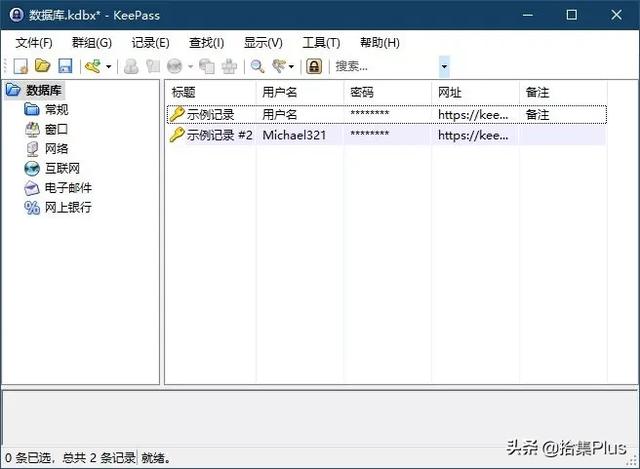Click the password cell of 示例记录 #2
640x469 pixels.
(x=370, y=133)
